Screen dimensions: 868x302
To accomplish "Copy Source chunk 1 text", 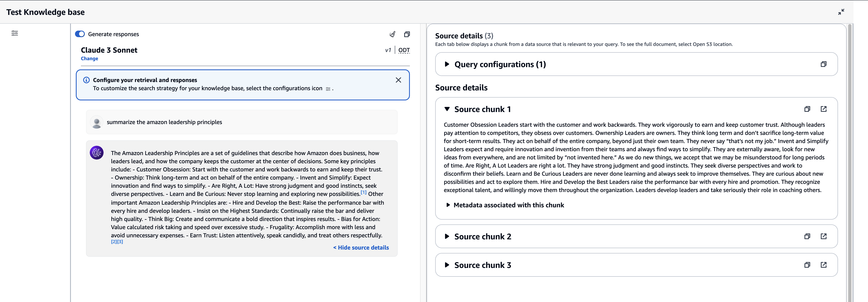I will [x=807, y=109].
